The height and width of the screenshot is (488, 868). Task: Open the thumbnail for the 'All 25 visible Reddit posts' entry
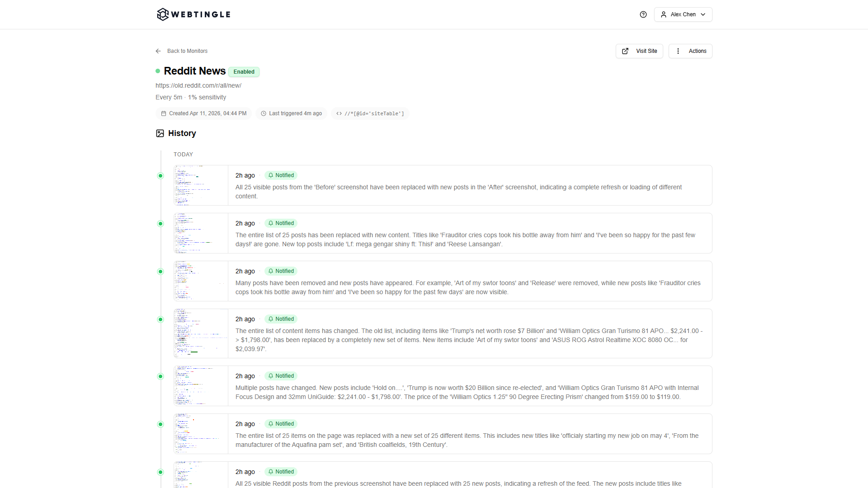(201, 475)
